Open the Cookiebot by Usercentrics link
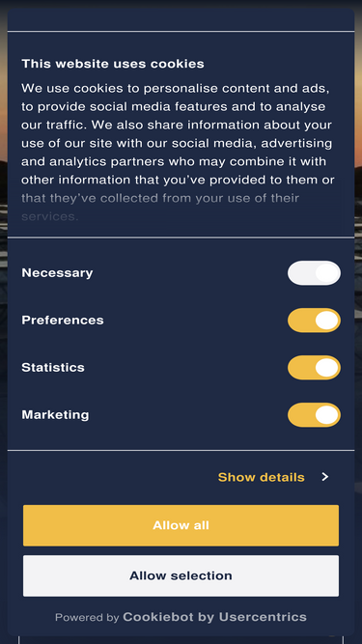Screen dimensions: 362x644 (214, 616)
